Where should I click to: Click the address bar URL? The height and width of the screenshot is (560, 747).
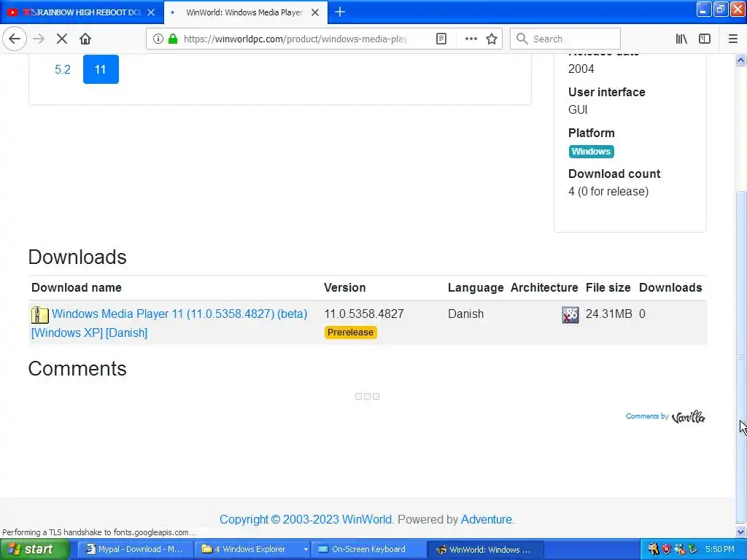pos(295,39)
